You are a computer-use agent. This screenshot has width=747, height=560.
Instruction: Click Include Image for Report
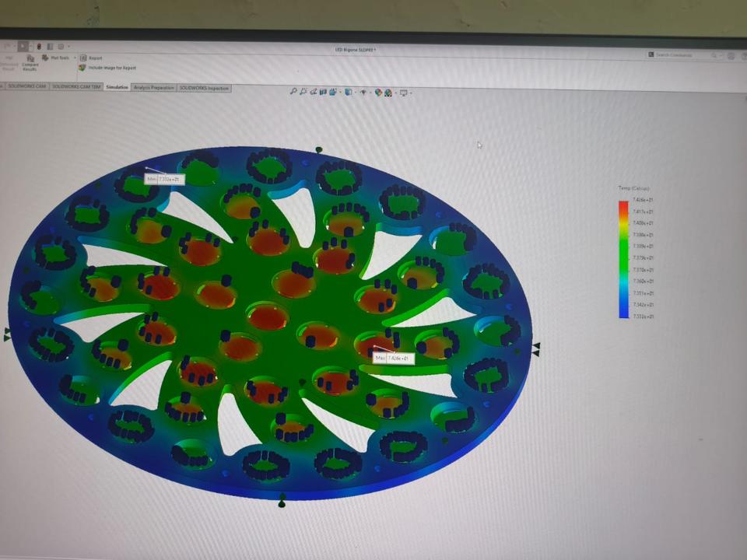tap(107, 68)
